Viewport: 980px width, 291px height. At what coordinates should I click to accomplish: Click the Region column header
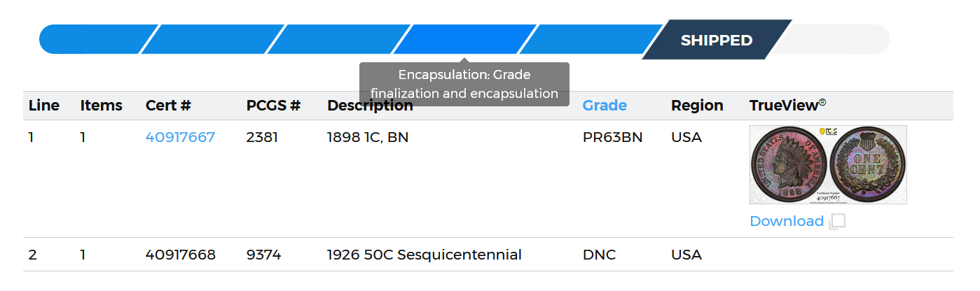point(697,106)
